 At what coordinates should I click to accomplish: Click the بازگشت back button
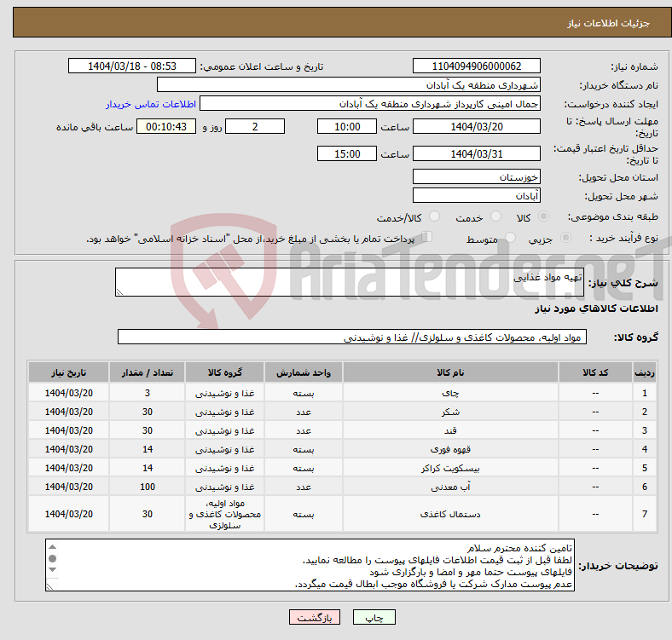point(315,617)
